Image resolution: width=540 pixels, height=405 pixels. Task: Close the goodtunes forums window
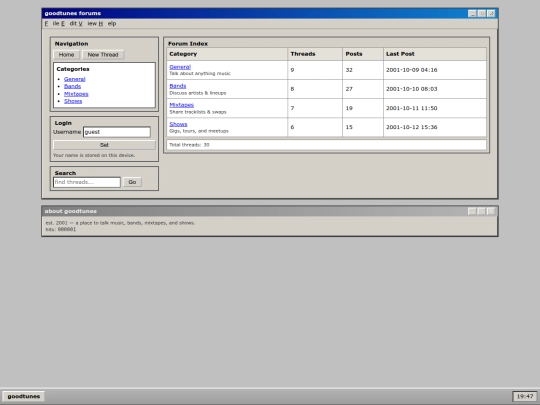tap(491, 13)
